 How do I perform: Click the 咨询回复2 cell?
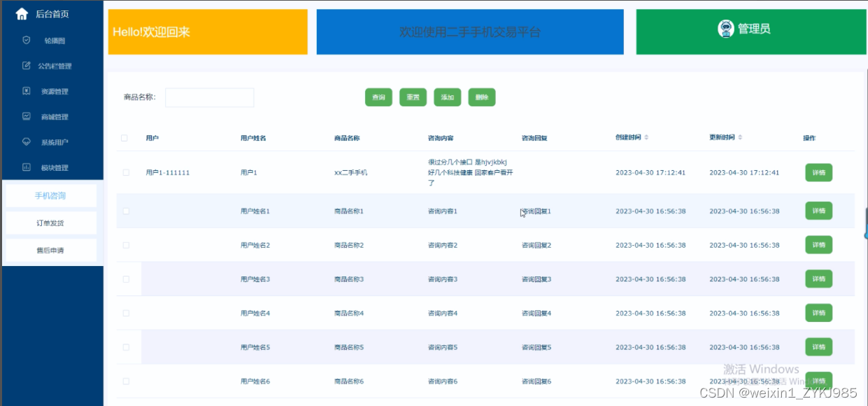[536, 245]
